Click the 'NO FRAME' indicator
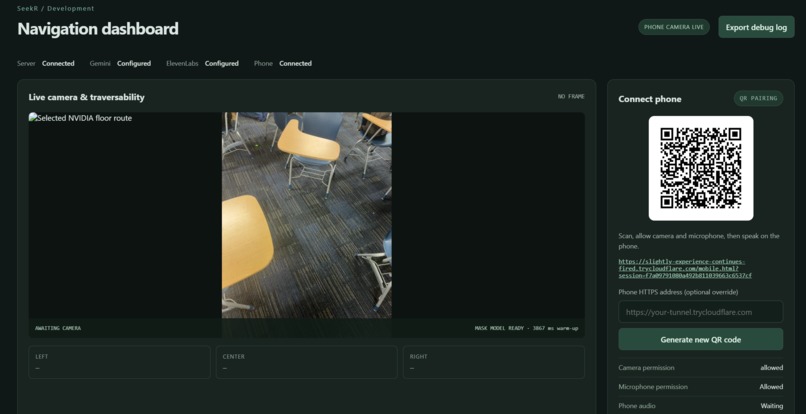 [x=571, y=97]
